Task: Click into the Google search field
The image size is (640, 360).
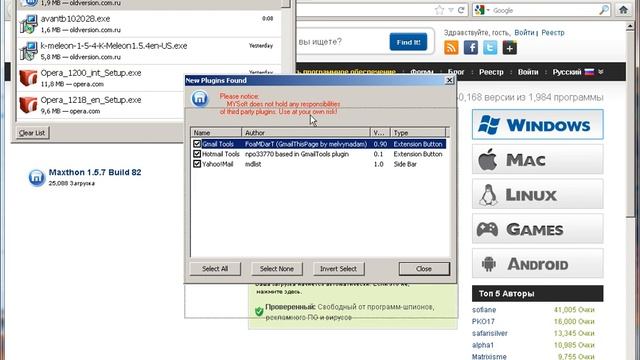Action: pos(545,10)
